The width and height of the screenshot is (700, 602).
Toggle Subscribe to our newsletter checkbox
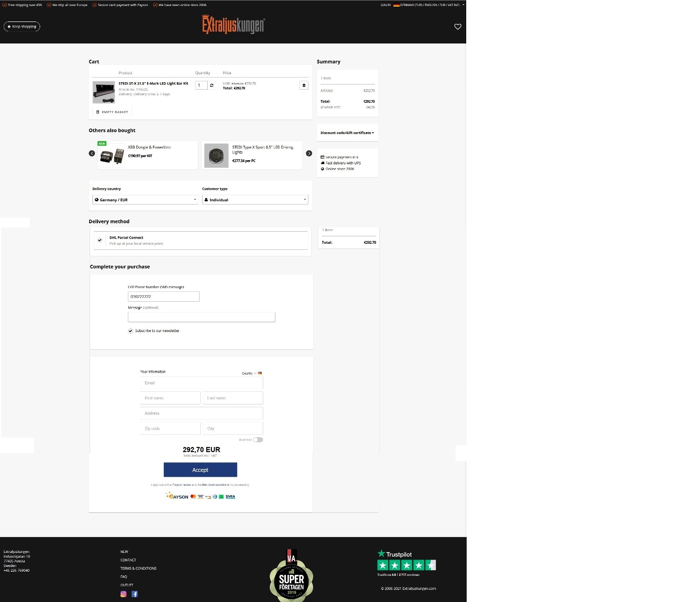pyautogui.click(x=131, y=331)
